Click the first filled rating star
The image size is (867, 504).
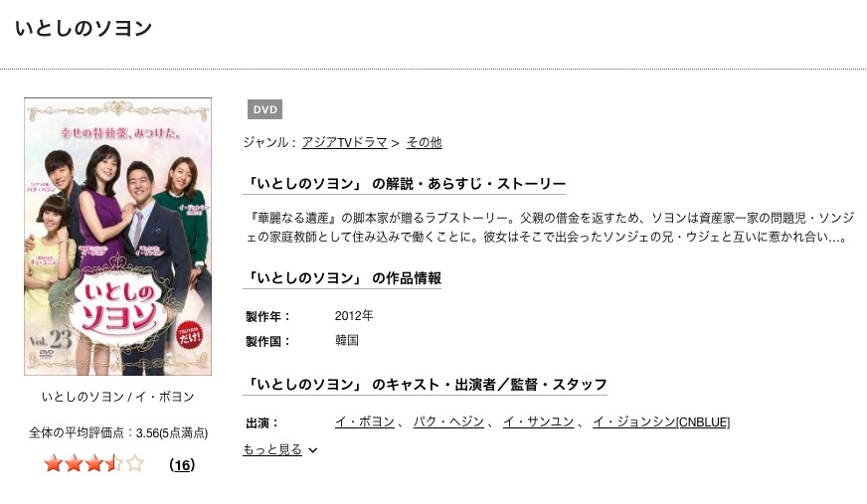(53, 463)
